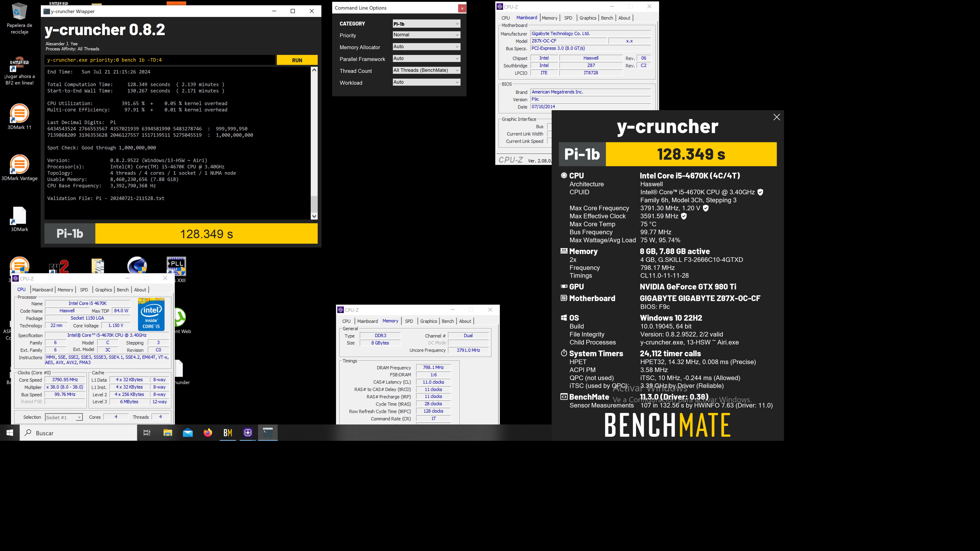Select Memory tab in top-right CPU-Z window
The image size is (980, 551).
point(550,18)
